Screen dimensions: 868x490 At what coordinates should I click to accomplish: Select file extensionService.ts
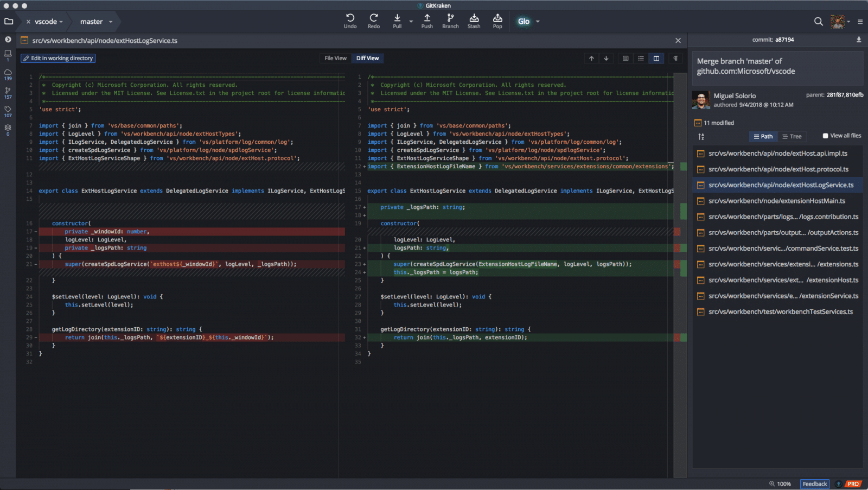tap(778, 296)
